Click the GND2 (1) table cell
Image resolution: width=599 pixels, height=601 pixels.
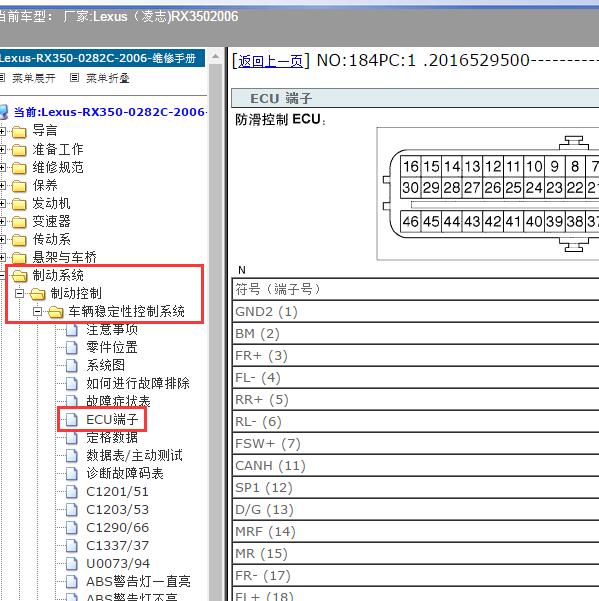(416, 312)
